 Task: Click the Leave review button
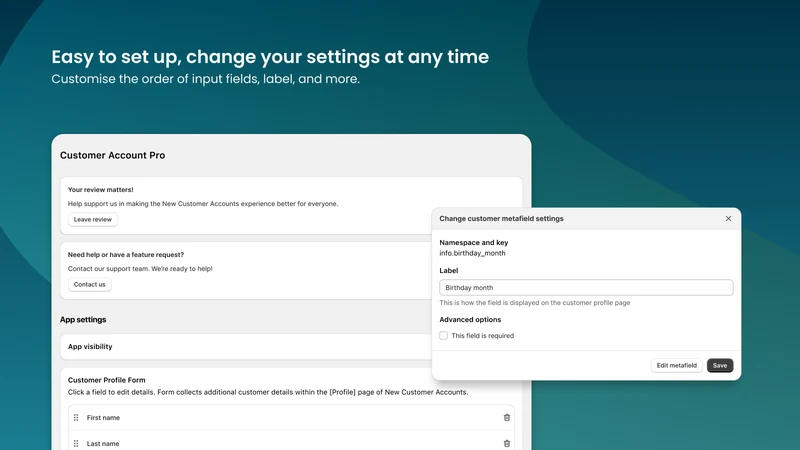[92, 219]
